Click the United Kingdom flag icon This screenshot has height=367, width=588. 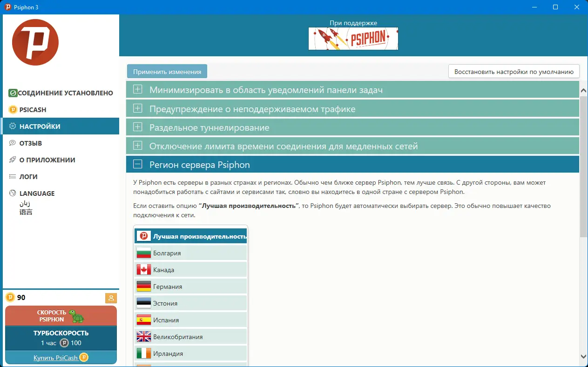144,337
